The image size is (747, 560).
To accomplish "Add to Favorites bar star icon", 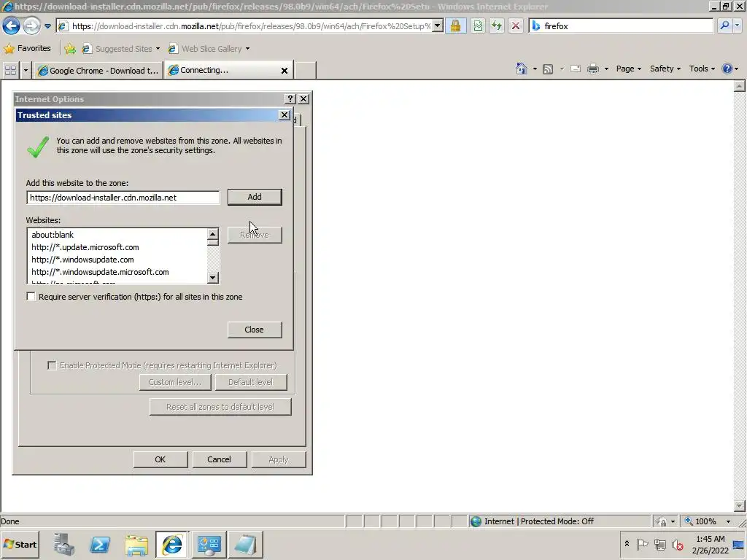I will pyautogui.click(x=70, y=49).
